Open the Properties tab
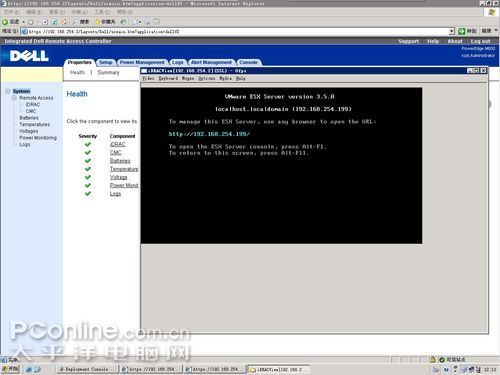Image resolution: width=500 pixels, height=375 pixels. pos(79,62)
